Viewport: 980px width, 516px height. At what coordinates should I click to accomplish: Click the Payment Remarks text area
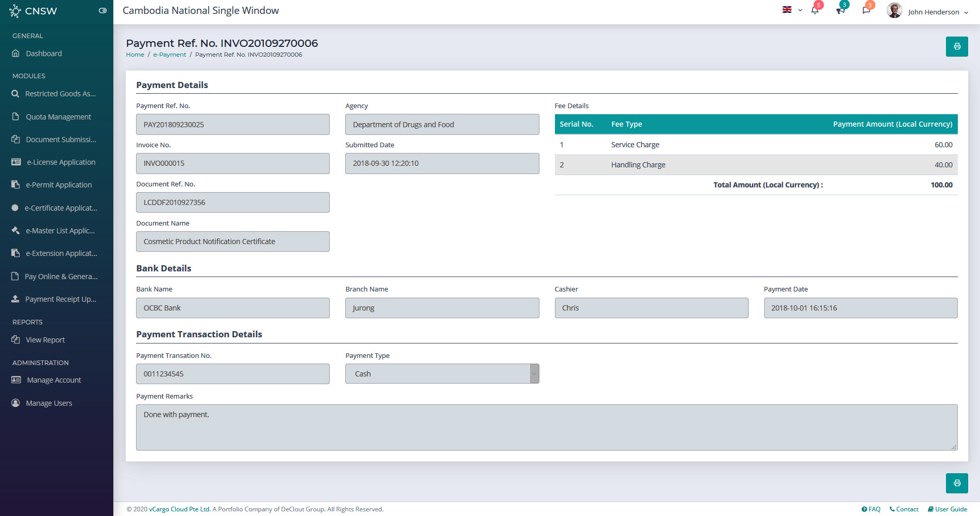click(x=546, y=427)
